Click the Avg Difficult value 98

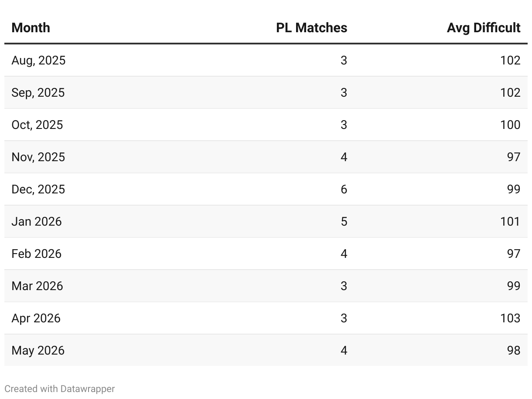point(514,350)
